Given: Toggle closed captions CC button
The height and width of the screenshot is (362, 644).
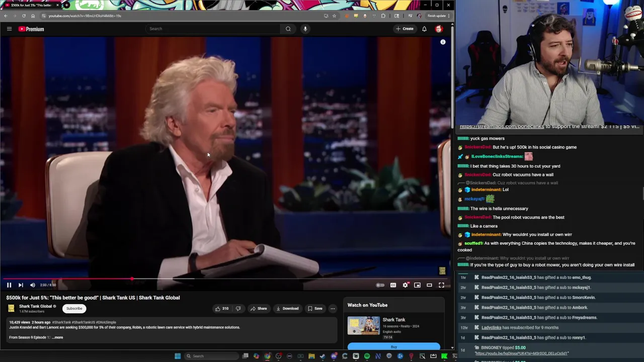Looking at the screenshot, I should point(393,285).
